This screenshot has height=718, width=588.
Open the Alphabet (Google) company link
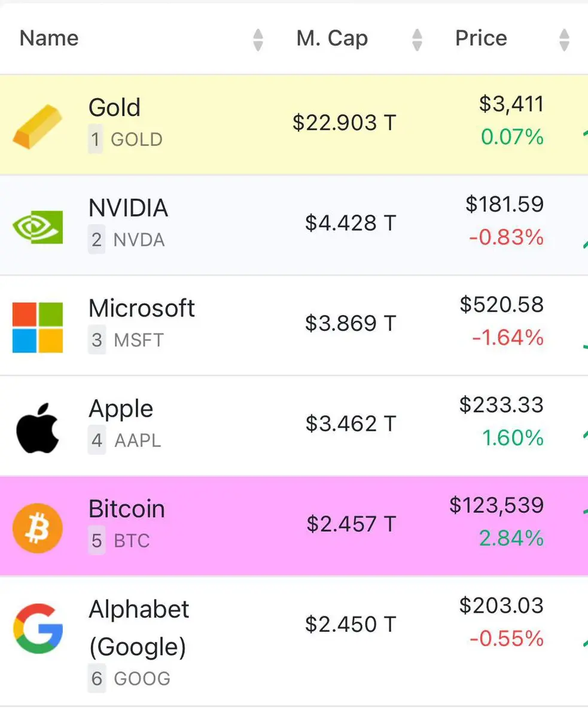point(139,628)
